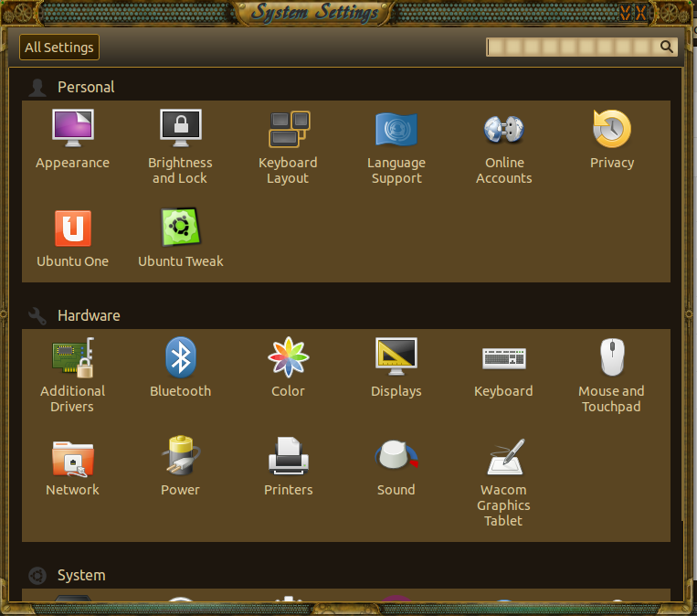
Task: Click the All Settings button
Action: pos(59,48)
